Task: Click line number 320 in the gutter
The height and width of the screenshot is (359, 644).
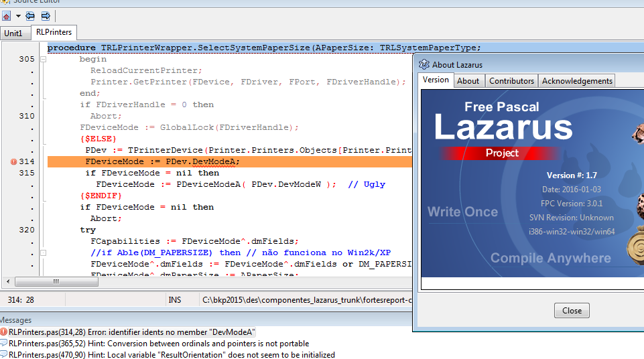Action: [x=27, y=230]
